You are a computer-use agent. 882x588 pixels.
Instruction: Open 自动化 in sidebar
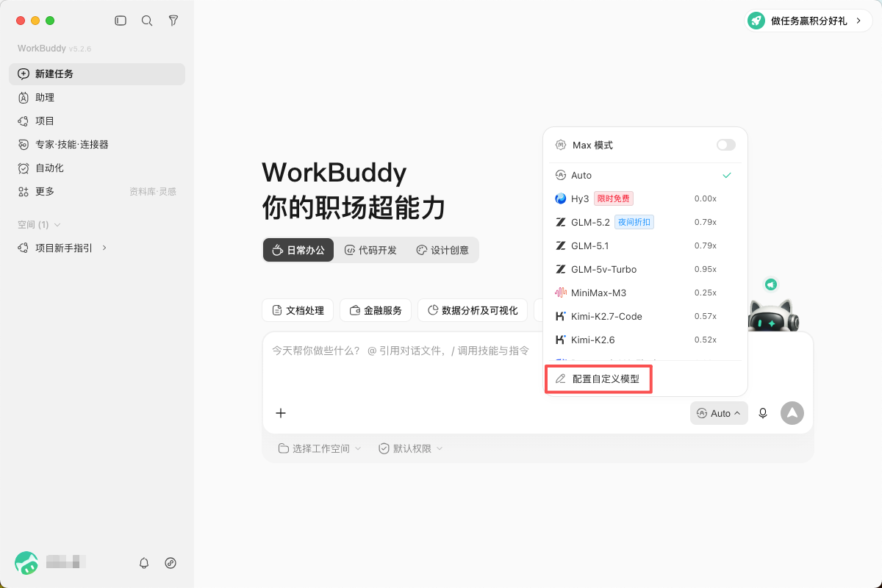(97, 168)
